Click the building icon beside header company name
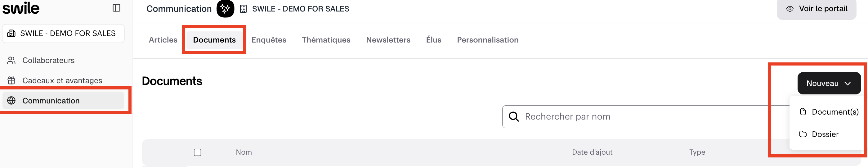868x168 pixels. pos(243,9)
